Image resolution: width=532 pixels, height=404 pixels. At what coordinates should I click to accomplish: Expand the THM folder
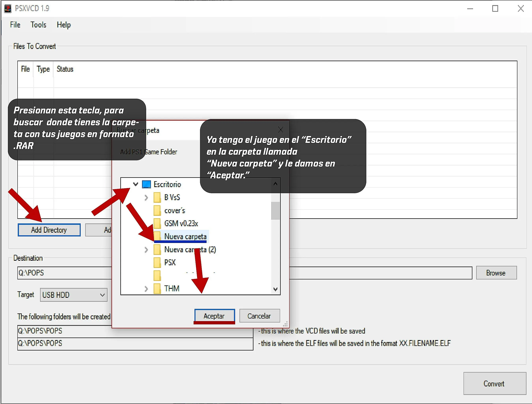146,289
